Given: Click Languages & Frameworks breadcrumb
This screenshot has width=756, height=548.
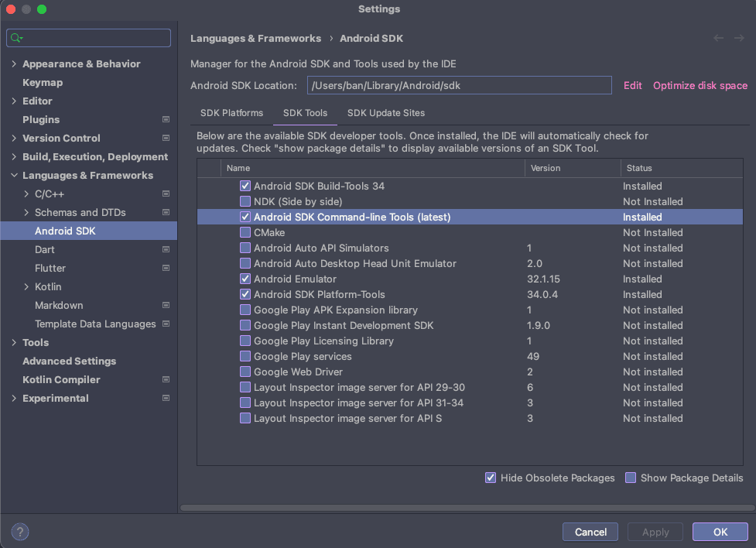Looking at the screenshot, I should tap(255, 38).
